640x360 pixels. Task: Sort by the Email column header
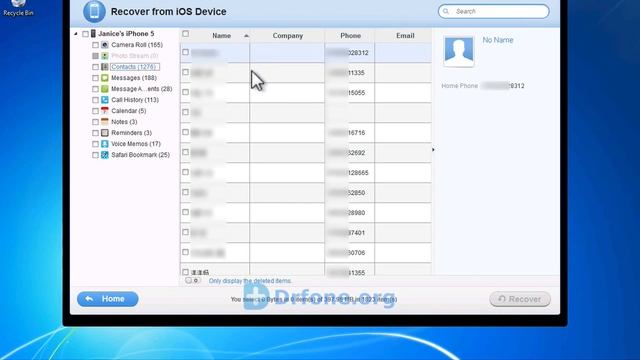pos(405,36)
